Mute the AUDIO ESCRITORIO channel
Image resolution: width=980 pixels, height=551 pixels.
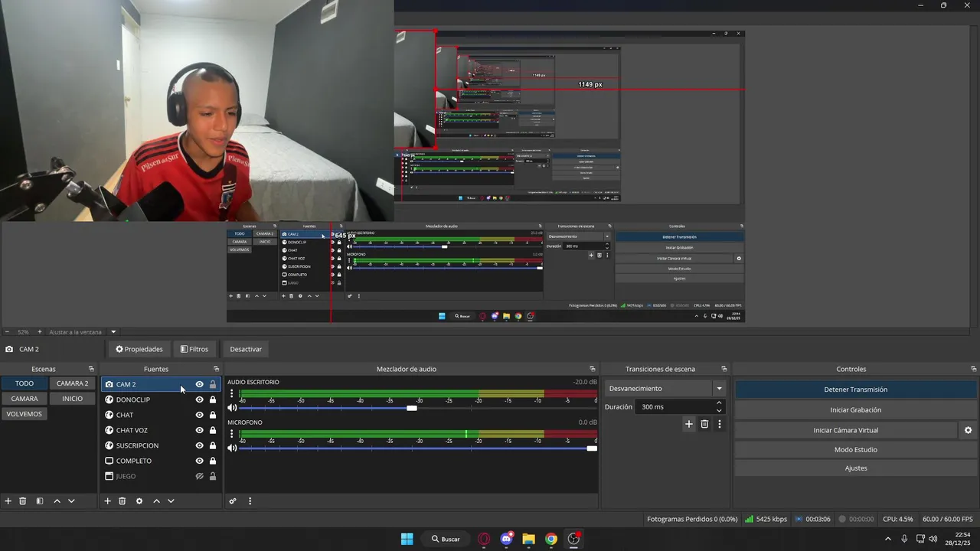[x=232, y=408]
